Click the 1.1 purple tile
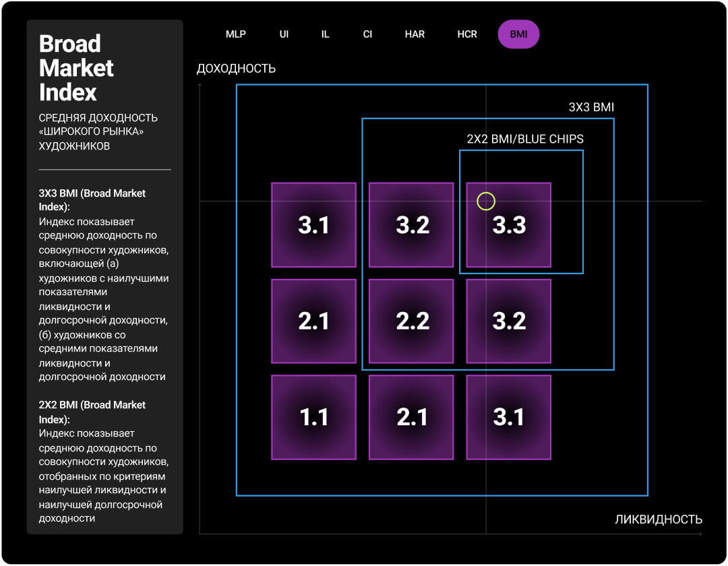 coord(314,418)
